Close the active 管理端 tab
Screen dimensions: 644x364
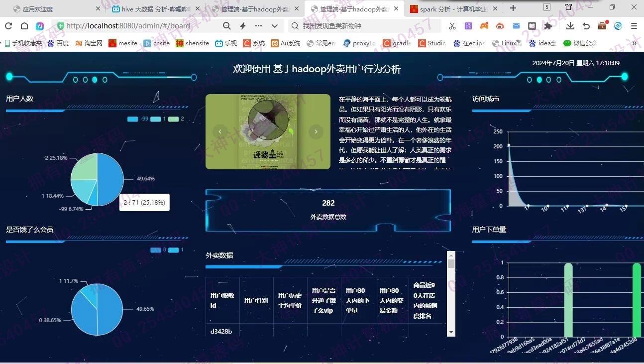pos(397,8)
